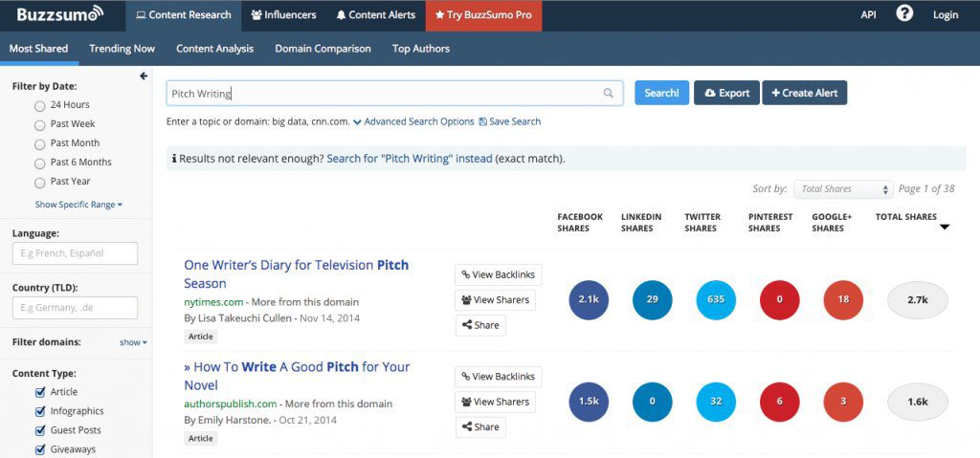Expand the Filter domains show link

point(133,342)
